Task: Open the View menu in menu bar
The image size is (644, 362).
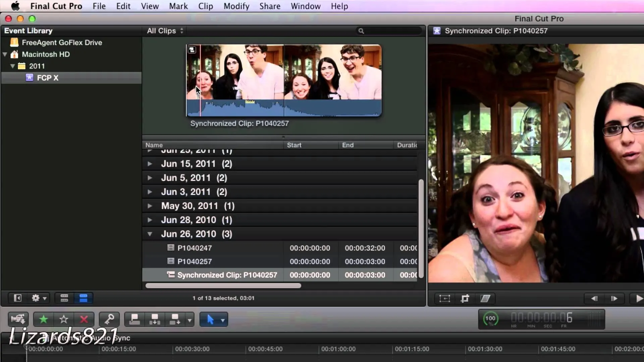Action: (x=150, y=6)
